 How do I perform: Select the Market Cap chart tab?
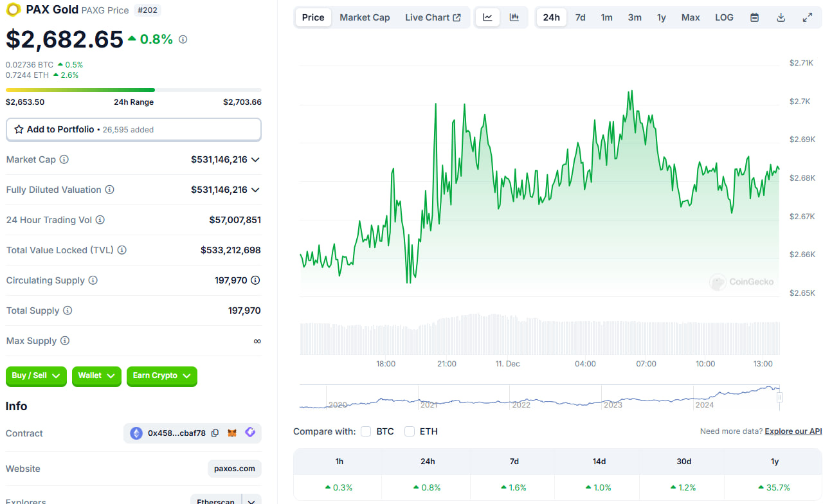365,17
